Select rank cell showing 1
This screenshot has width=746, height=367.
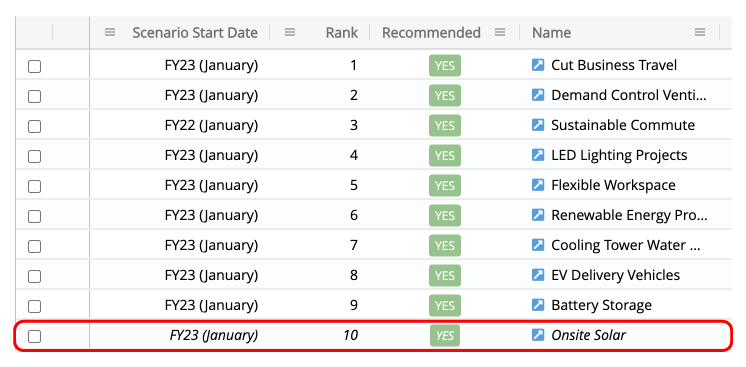coord(353,65)
